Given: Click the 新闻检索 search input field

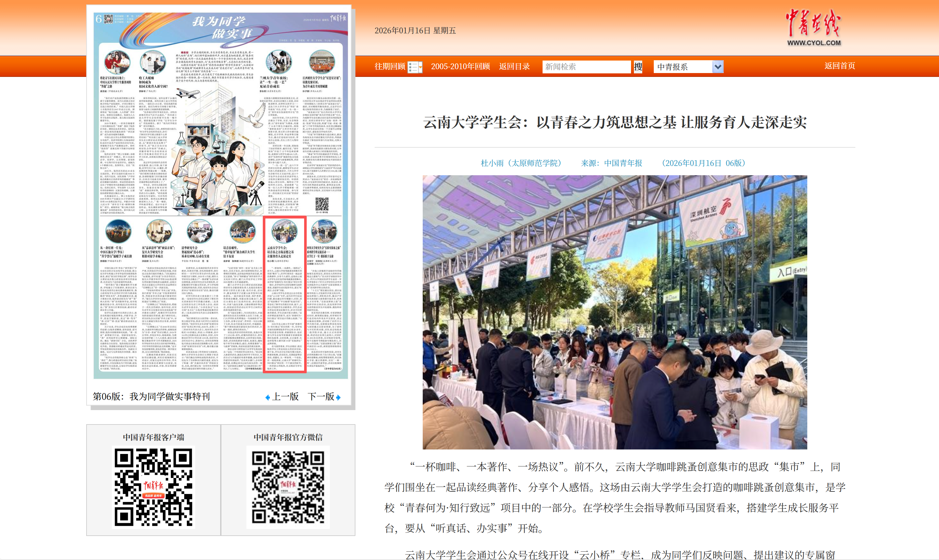Looking at the screenshot, I should coord(586,67).
